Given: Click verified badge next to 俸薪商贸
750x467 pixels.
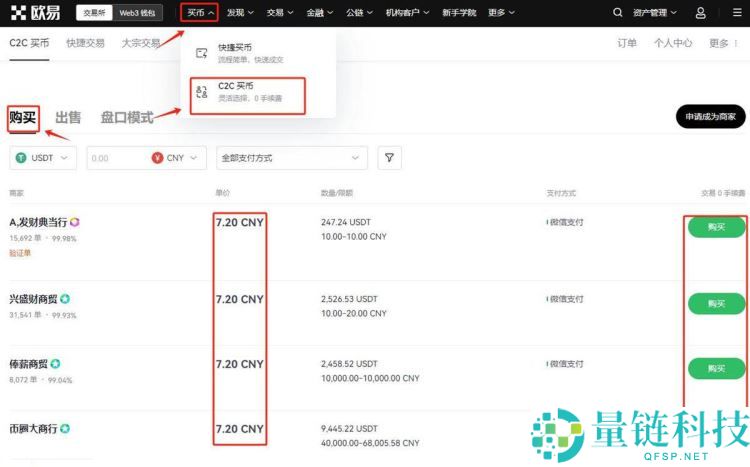Looking at the screenshot, I should coord(55,364).
